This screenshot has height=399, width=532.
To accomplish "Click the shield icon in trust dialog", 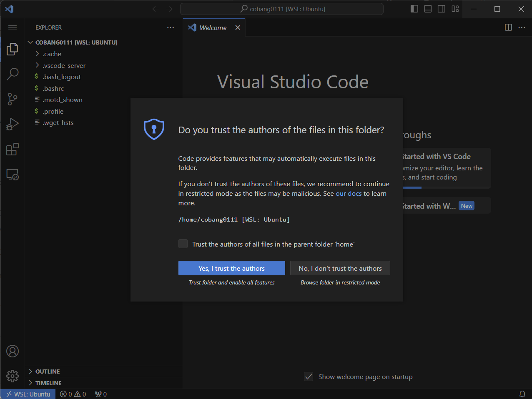I will coord(154,129).
